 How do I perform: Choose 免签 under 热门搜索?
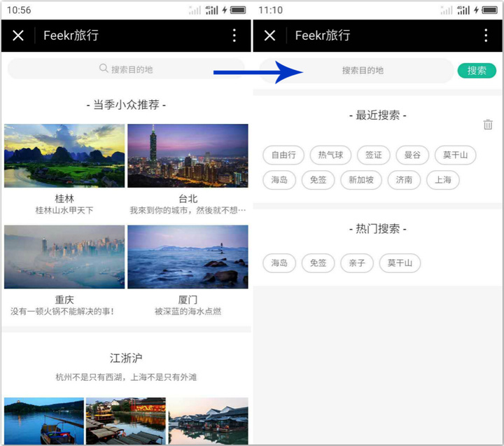click(x=318, y=263)
